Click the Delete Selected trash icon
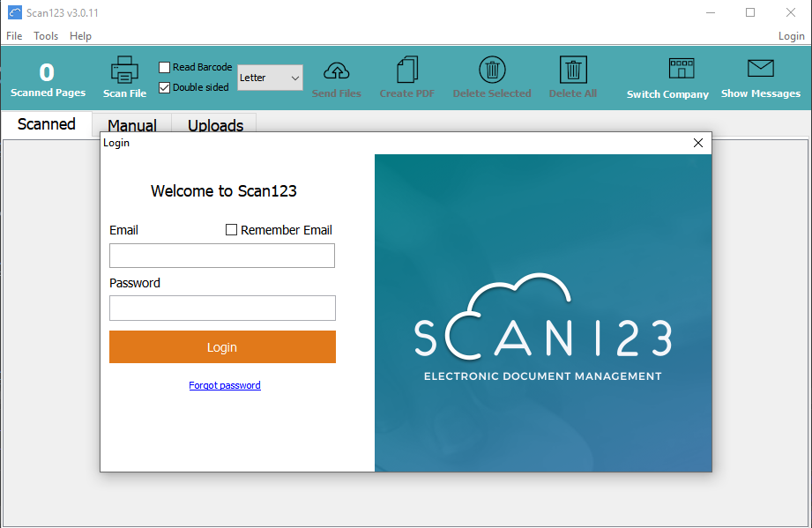 [492, 70]
